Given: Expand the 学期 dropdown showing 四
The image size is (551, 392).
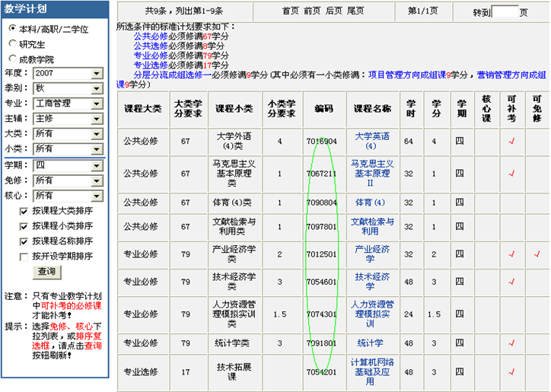Looking at the screenshot, I should point(97,165).
